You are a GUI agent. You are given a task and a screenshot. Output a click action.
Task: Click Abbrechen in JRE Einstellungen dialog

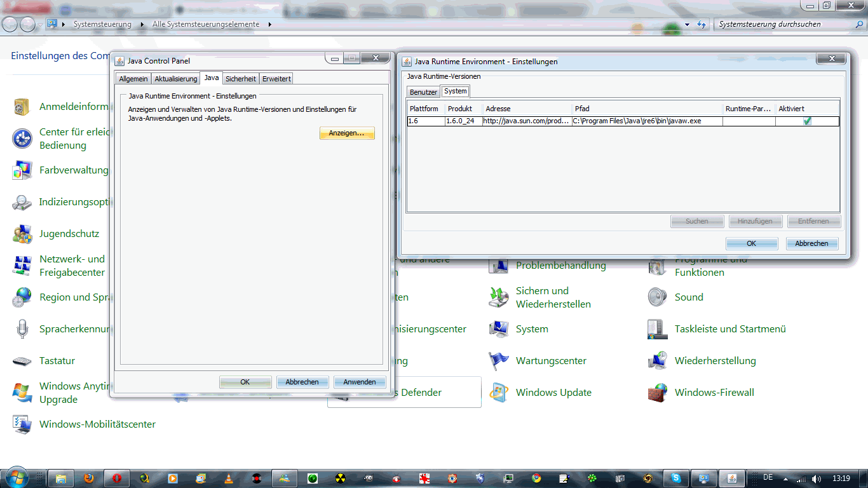(x=812, y=243)
